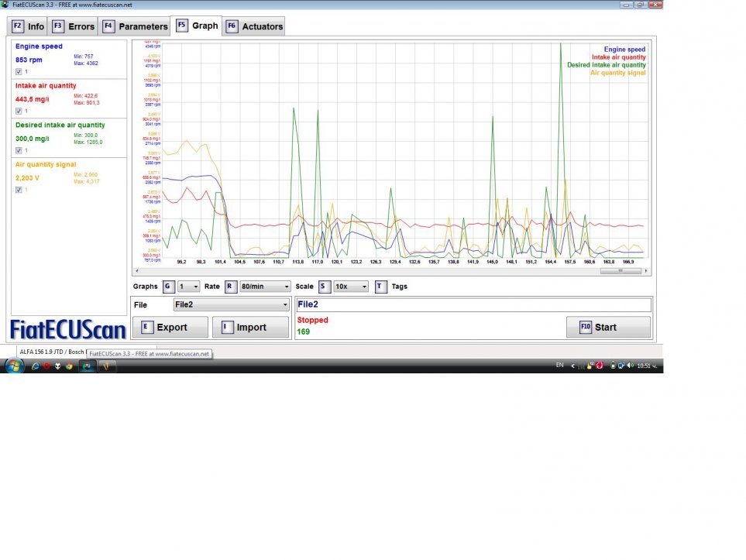Uncheck the Engine speed checkbox
Image resolution: width=746 pixels, height=560 pixels.
pyautogui.click(x=19, y=72)
